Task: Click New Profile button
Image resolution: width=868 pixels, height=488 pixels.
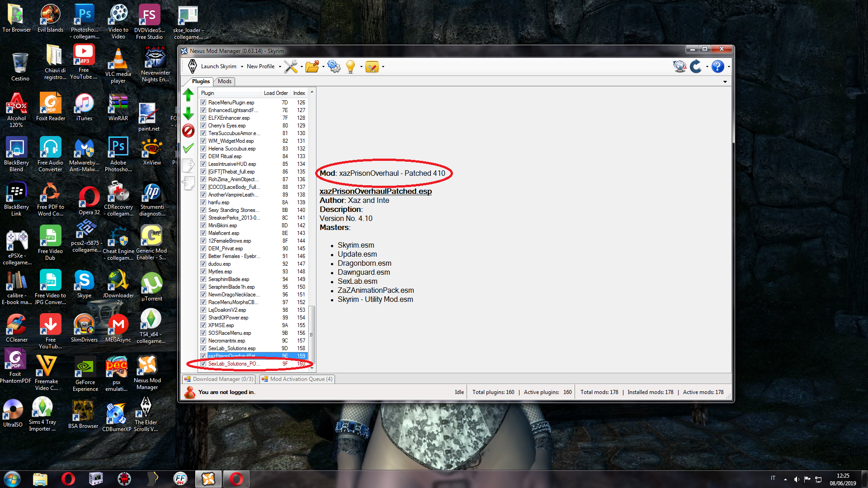Action: [261, 66]
